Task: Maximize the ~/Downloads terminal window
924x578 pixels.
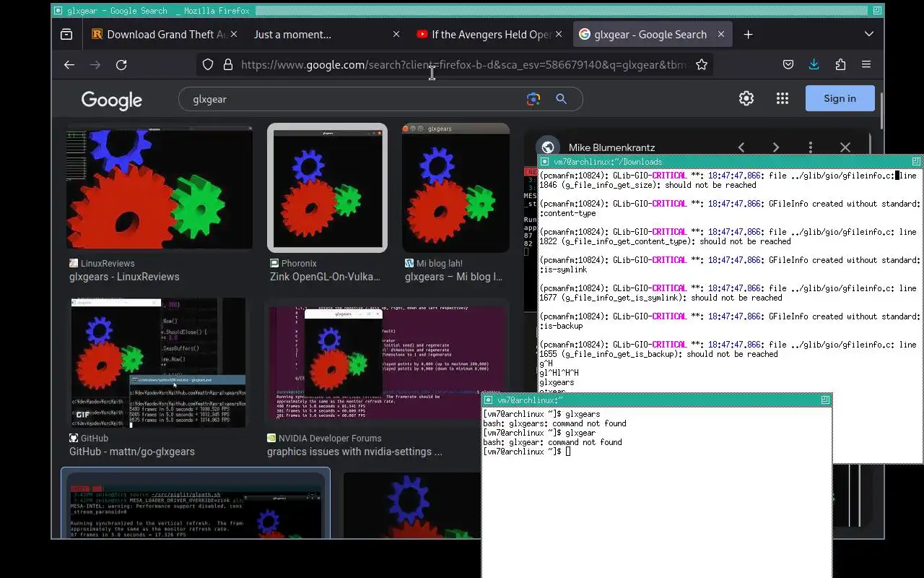Action: pos(916,161)
